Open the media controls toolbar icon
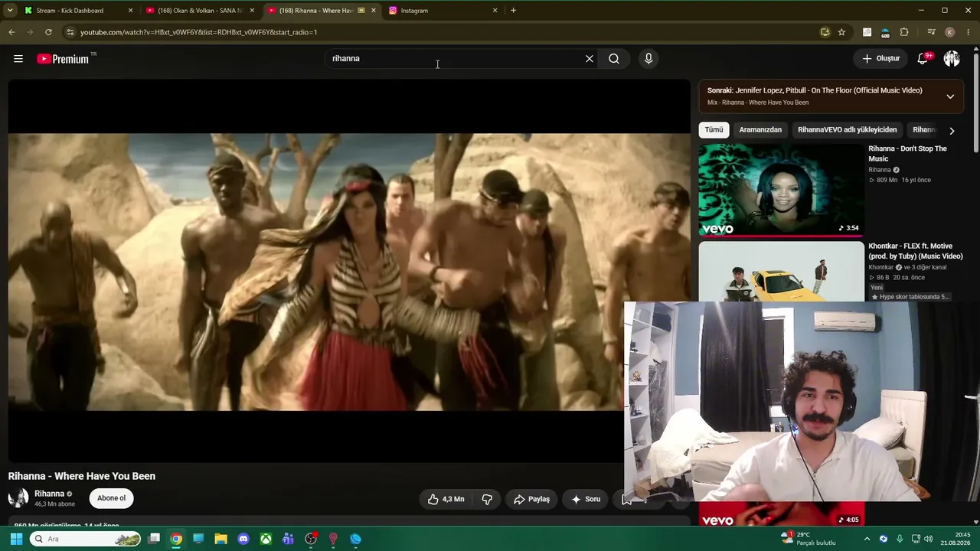This screenshot has width=980, height=551. point(931,32)
